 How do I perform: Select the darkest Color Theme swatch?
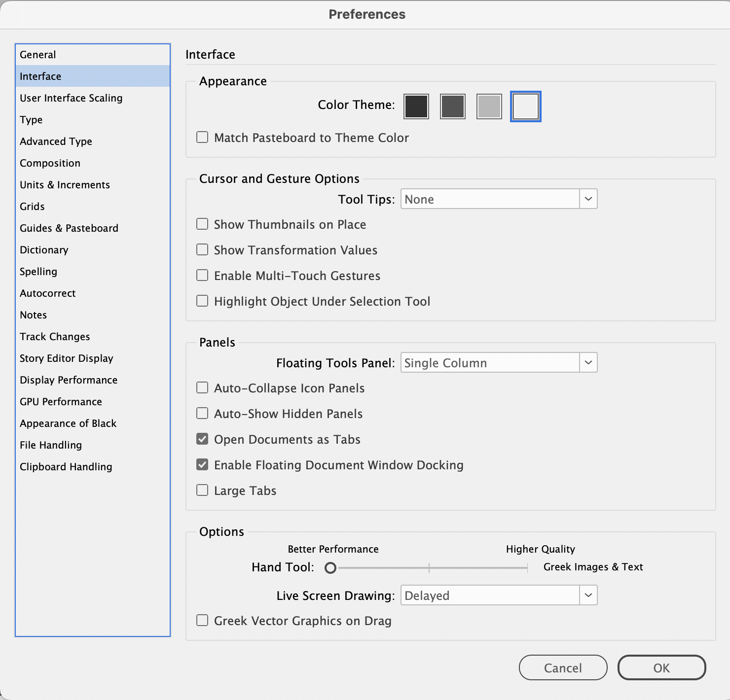[416, 106]
